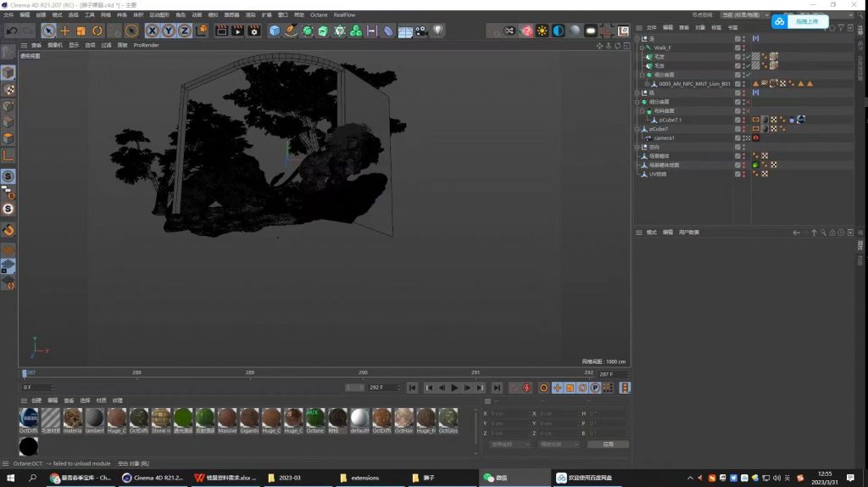This screenshot has width=868, height=487.
Task: Open Windows Start menu
Action: pos(10,478)
